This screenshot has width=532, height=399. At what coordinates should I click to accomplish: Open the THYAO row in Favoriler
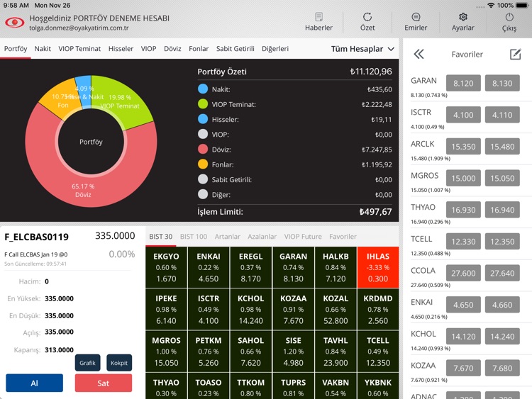pyautogui.click(x=467, y=214)
